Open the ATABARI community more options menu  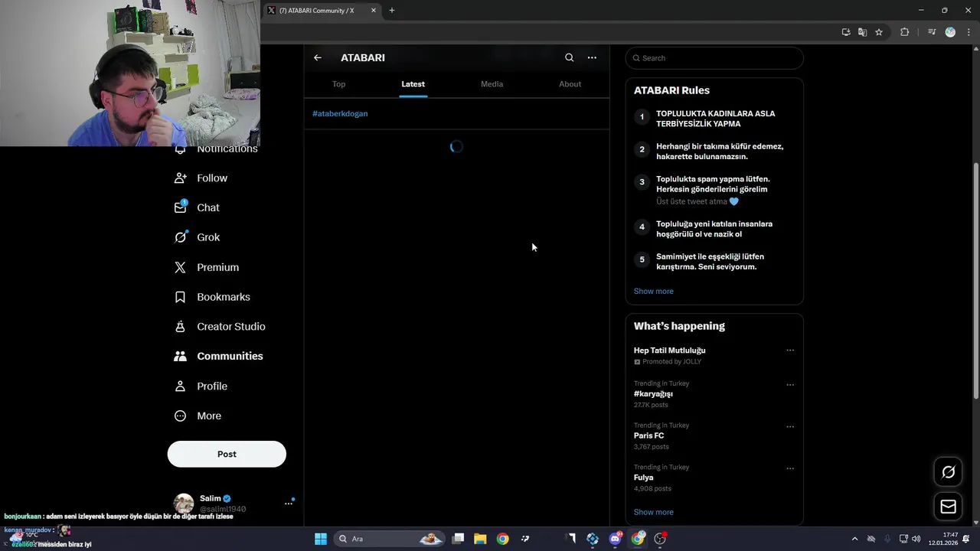coord(592,57)
